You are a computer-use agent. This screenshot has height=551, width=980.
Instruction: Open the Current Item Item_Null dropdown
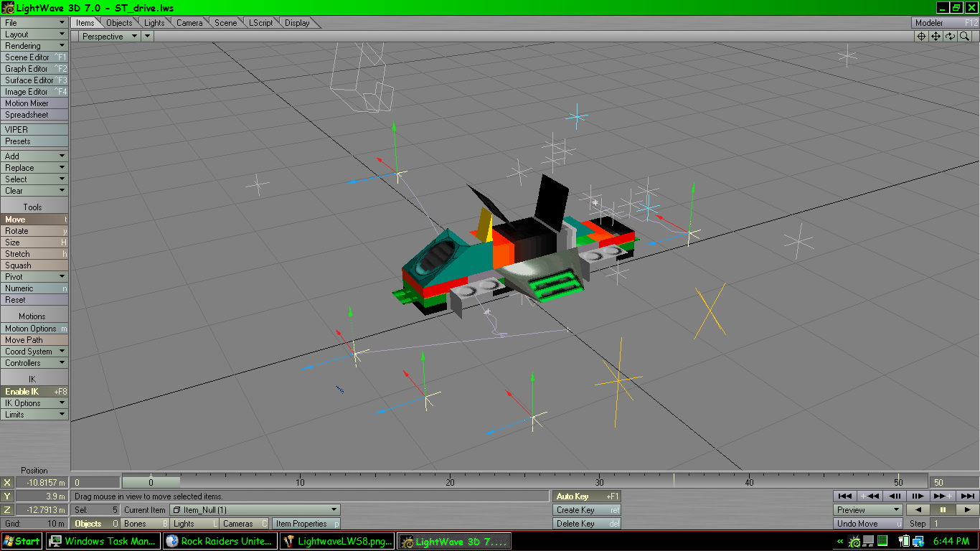click(x=254, y=510)
